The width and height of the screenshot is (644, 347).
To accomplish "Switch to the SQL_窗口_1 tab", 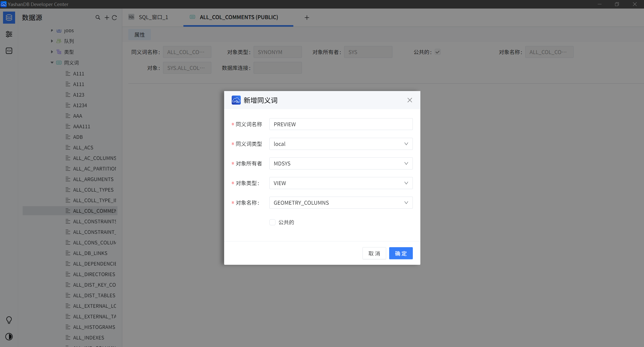I will click(153, 17).
